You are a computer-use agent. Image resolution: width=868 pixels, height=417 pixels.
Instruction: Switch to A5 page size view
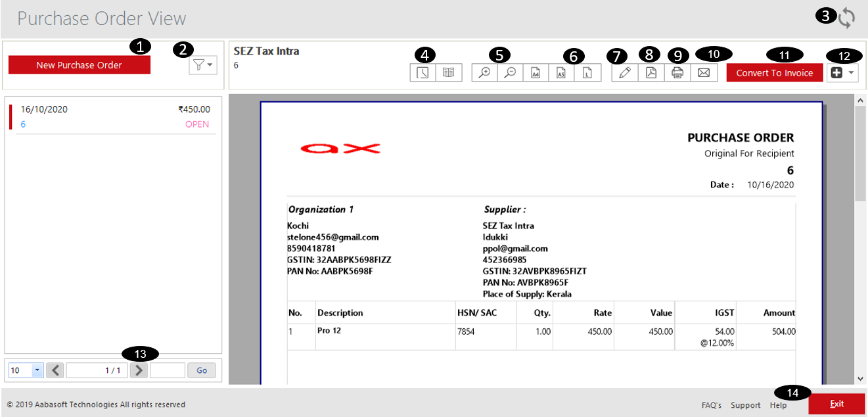pos(562,72)
